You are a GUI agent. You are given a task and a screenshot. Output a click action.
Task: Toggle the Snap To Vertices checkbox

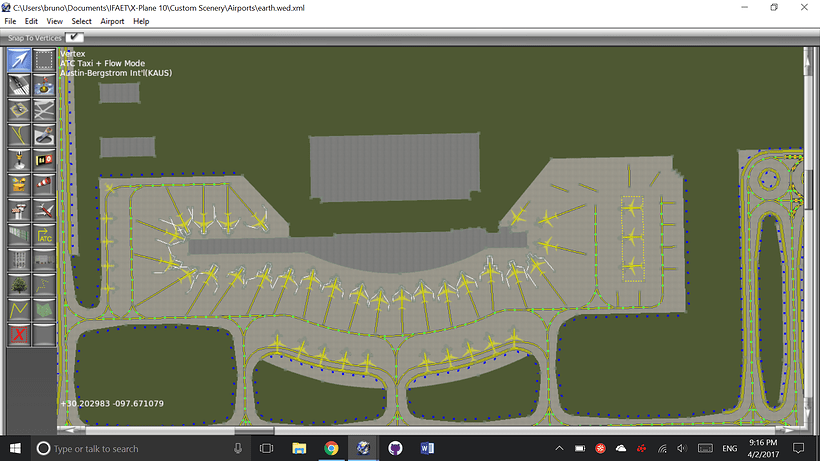74,37
